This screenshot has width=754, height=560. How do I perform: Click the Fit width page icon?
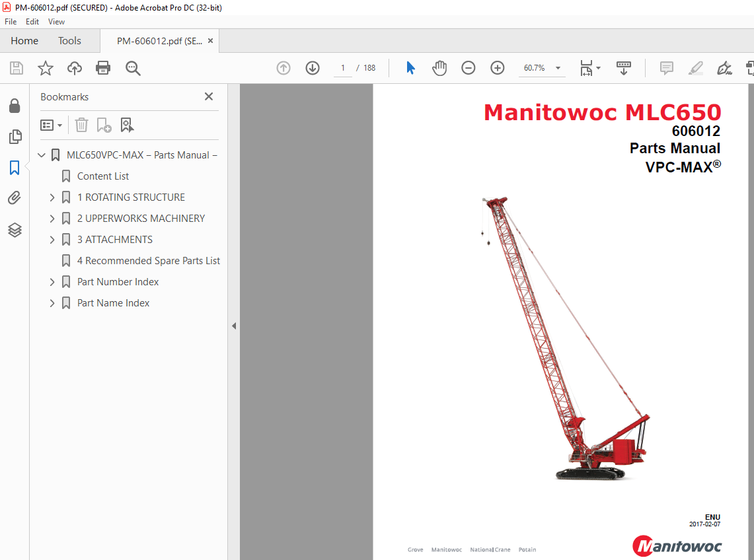click(586, 68)
